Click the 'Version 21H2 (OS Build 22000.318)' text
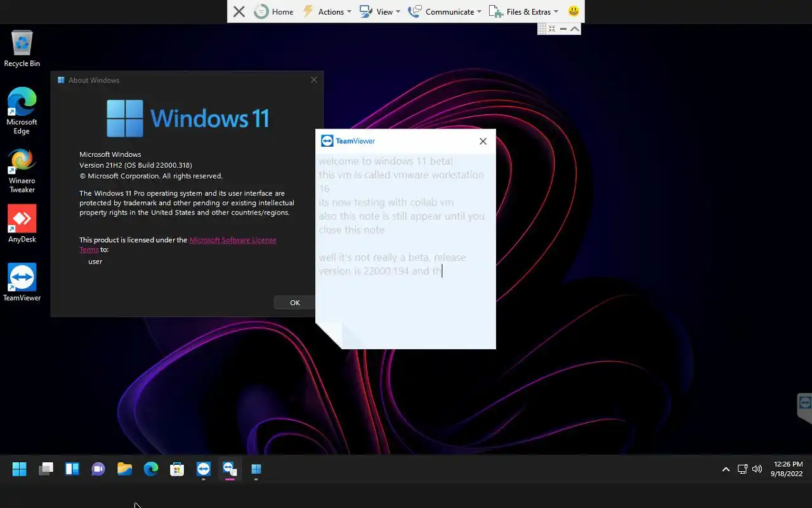 (x=136, y=165)
